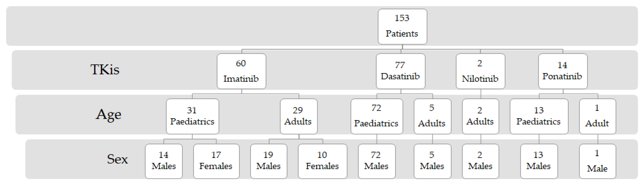Click the 13 Paediatrics box
Screen dimensions: 644x184
(539, 116)
